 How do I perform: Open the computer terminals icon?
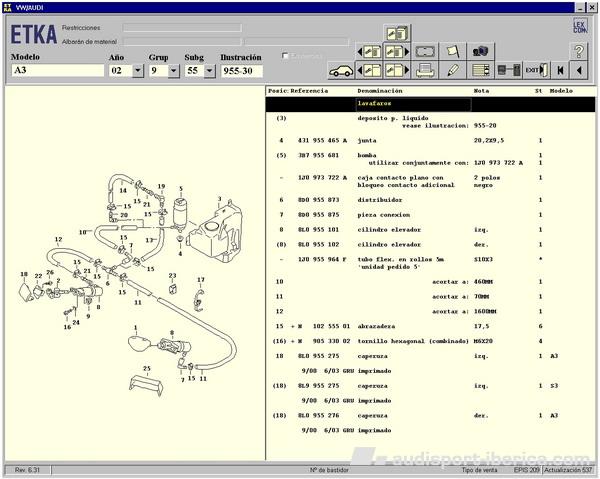tap(481, 51)
